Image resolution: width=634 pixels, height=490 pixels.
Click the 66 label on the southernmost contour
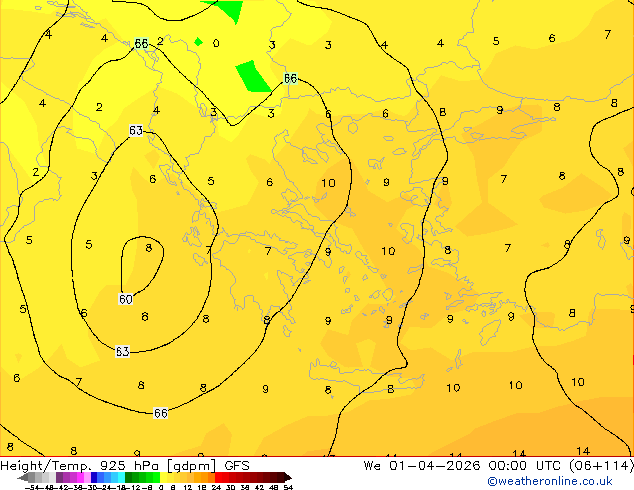point(161,413)
